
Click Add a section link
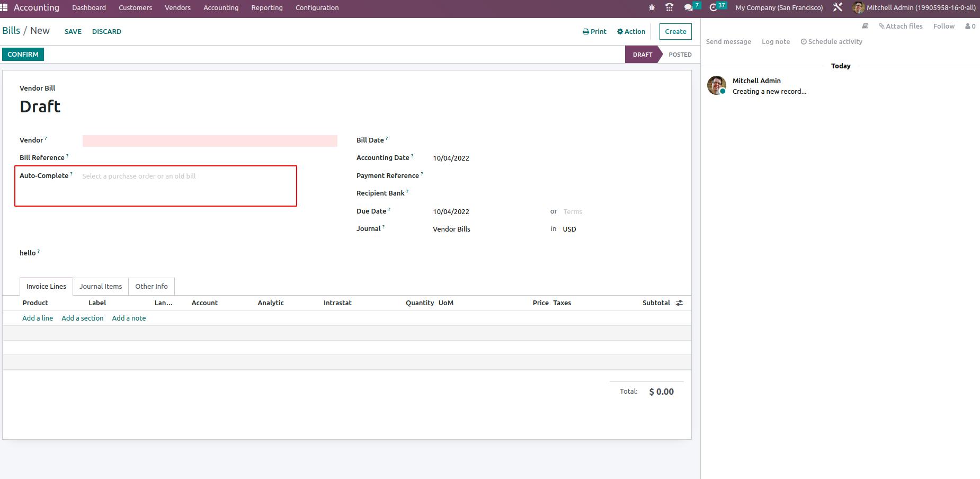[x=82, y=318]
